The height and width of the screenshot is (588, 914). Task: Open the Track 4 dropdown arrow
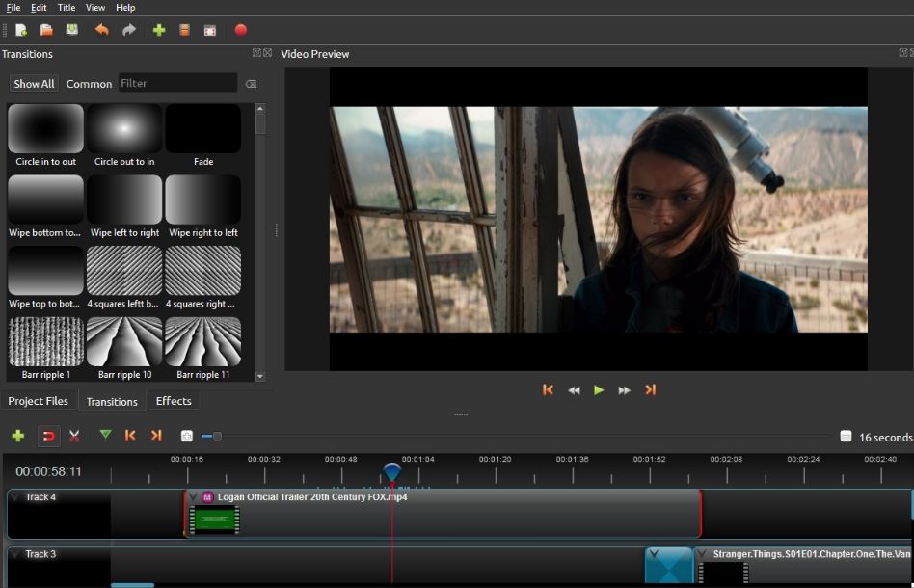coord(15,497)
